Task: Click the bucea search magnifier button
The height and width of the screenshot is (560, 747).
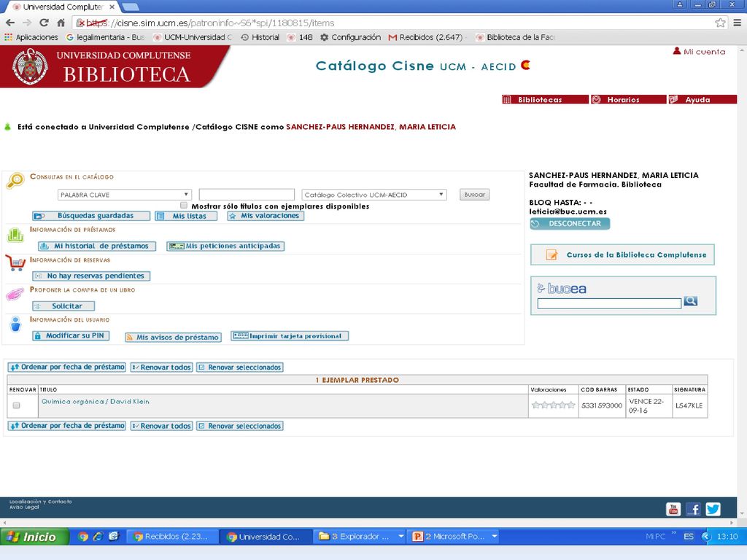Action: [690, 301]
